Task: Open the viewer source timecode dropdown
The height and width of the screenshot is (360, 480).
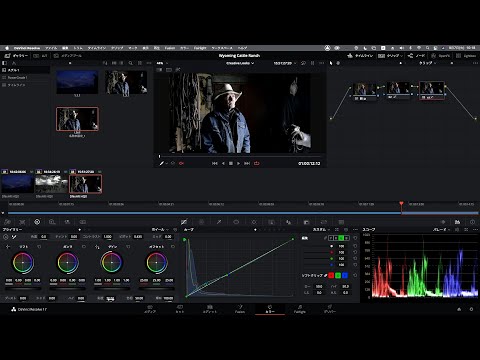Action: click(285, 63)
